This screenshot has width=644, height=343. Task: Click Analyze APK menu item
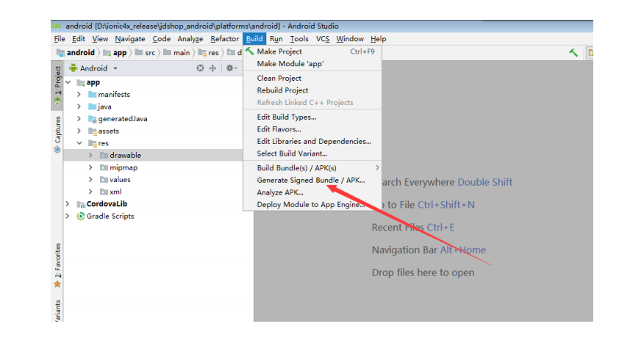(279, 192)
